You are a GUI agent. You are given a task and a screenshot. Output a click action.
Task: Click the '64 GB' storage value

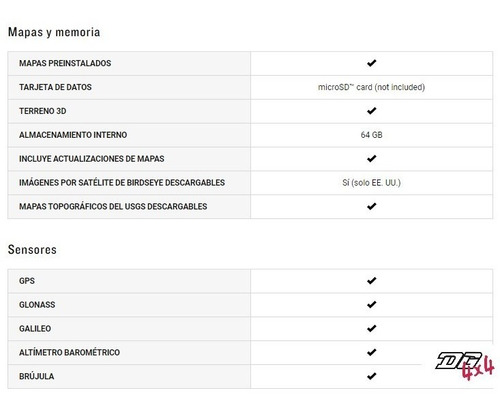(x=371, y=135)
